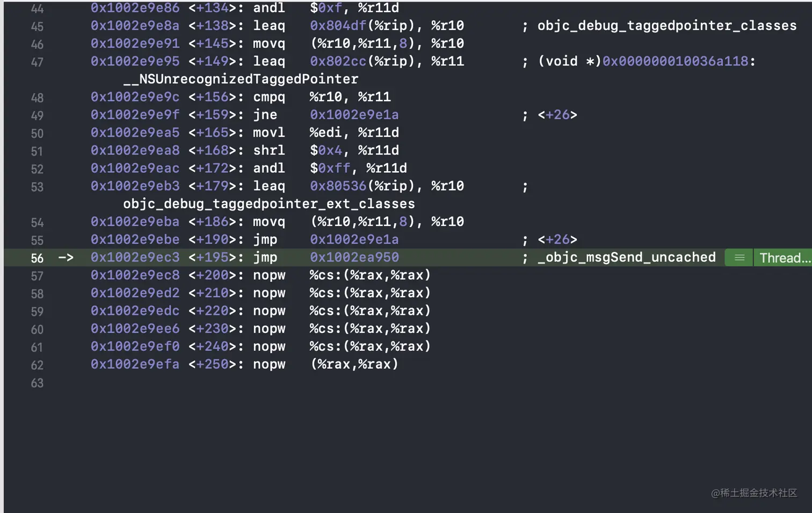
Task: Click jump target 0x1002ea950 on line 56
Action: [354, 257]
